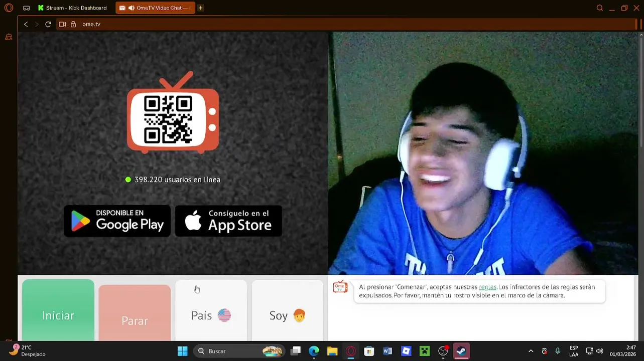Reload the ome.tv page
This screenshot has width=644, height=361.
pos(48,24)
